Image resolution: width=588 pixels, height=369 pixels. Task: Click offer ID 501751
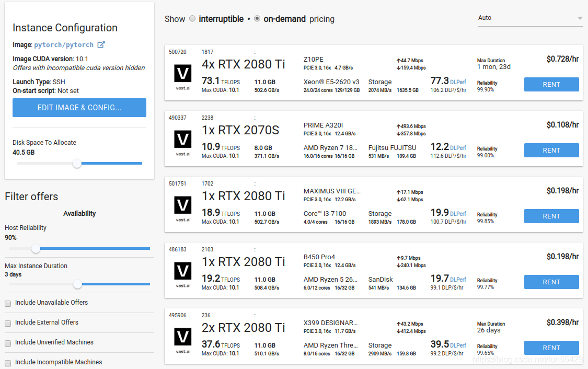click(x=177, y=183)
